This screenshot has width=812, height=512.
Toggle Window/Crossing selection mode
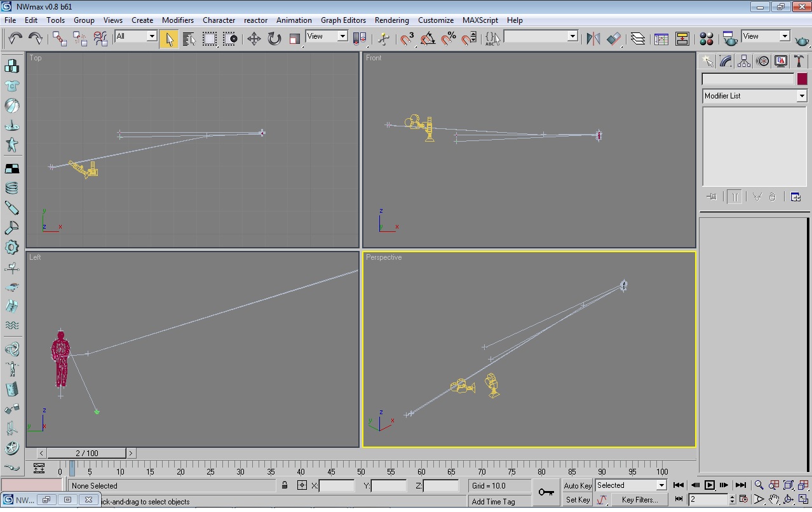coord(230,39)
